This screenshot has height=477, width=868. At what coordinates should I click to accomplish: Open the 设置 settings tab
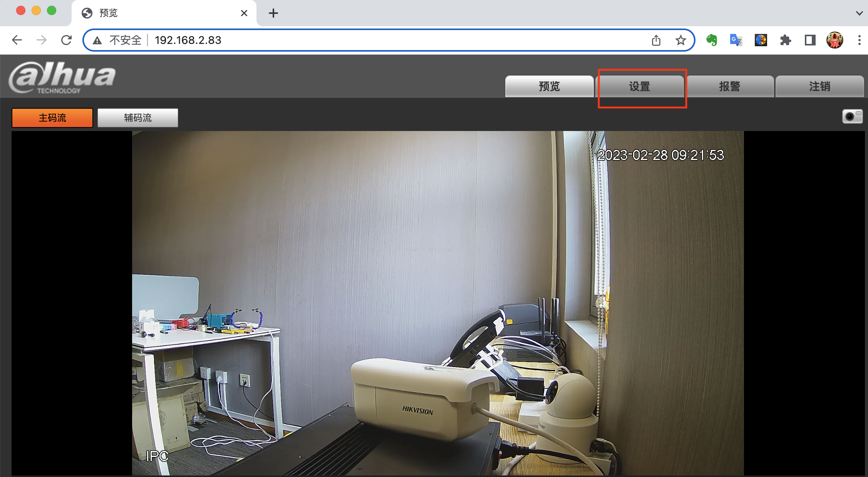point(640,86)
